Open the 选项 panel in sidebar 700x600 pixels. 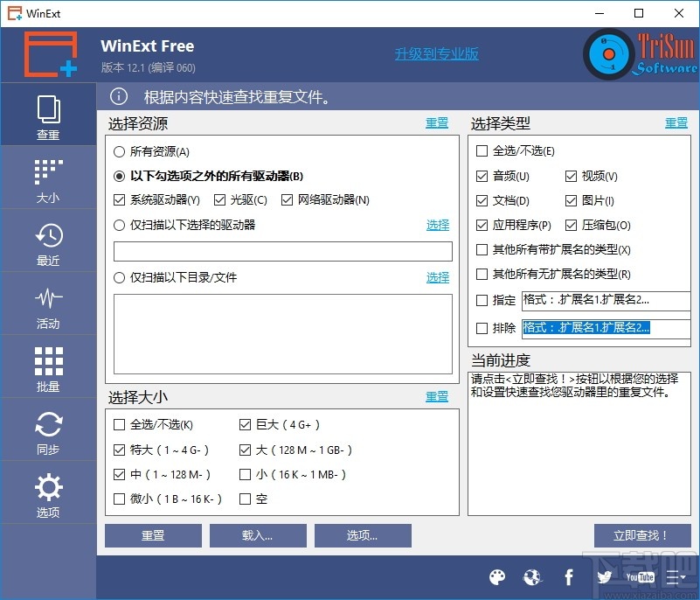[x=48, y=492]
